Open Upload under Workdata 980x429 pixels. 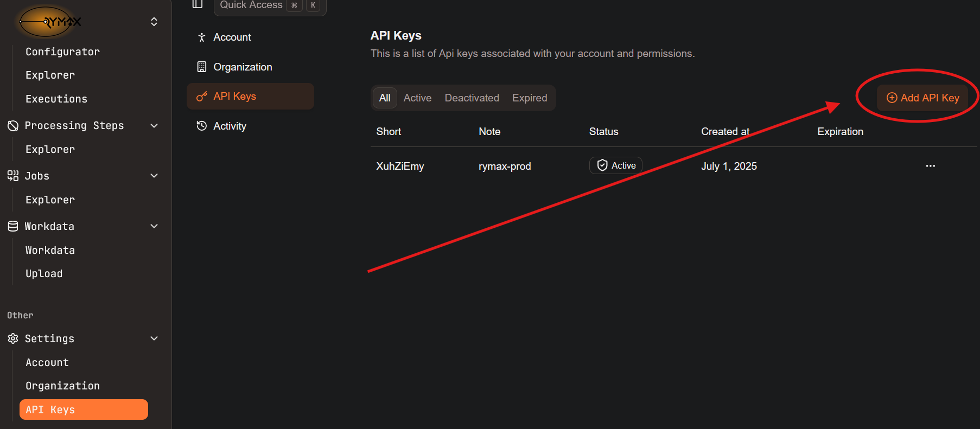44,273
